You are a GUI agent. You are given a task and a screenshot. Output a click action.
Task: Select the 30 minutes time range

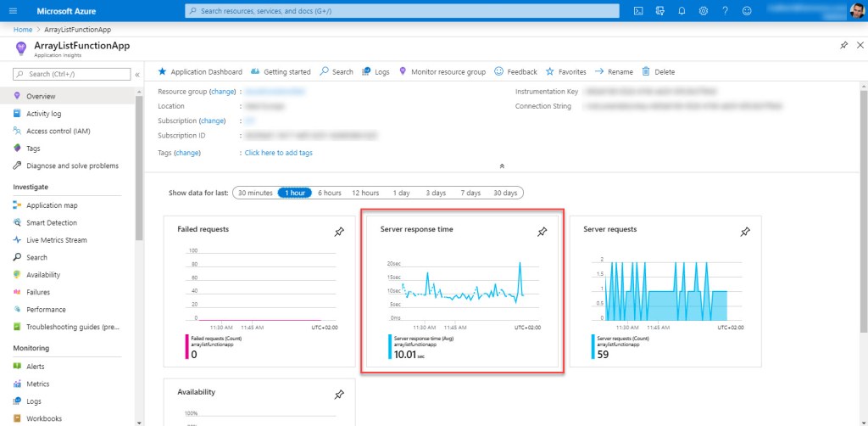[255, 193]
